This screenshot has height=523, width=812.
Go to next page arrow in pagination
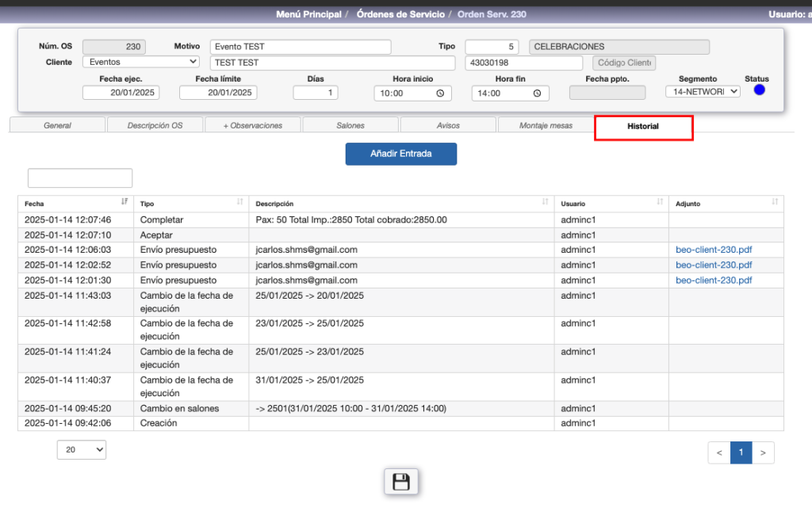[763, 453]
